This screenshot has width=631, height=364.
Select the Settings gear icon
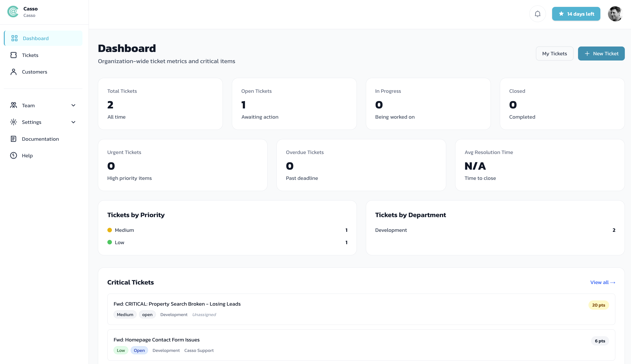pos(14,122)
